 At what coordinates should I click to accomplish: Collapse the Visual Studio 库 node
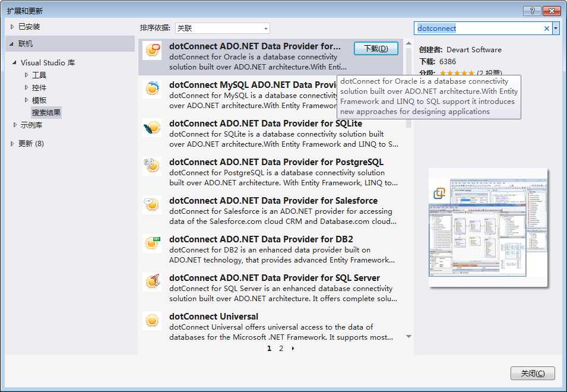pyautogui.click(x=14, y=62)
